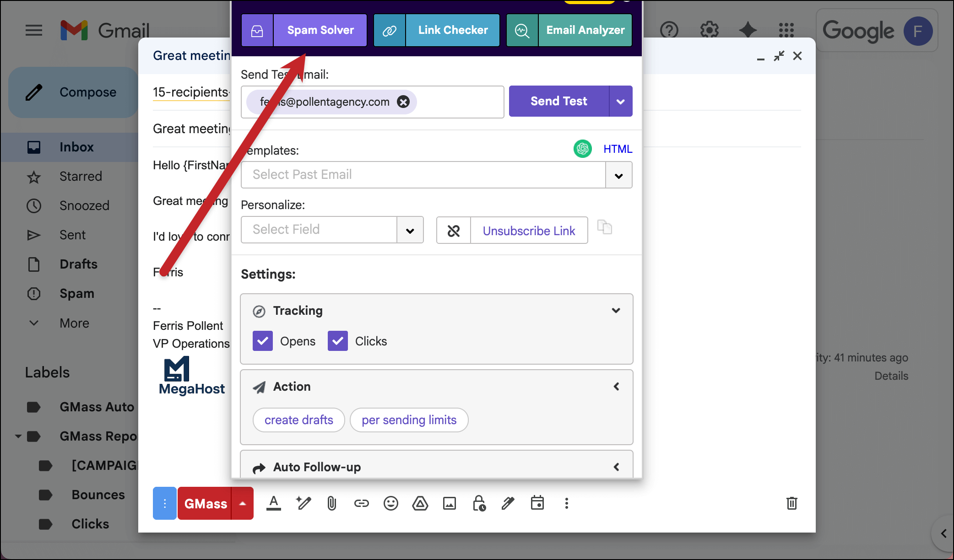954x560 pixels.
Task: Click the Send Test email input field
Action: [458, 102]
